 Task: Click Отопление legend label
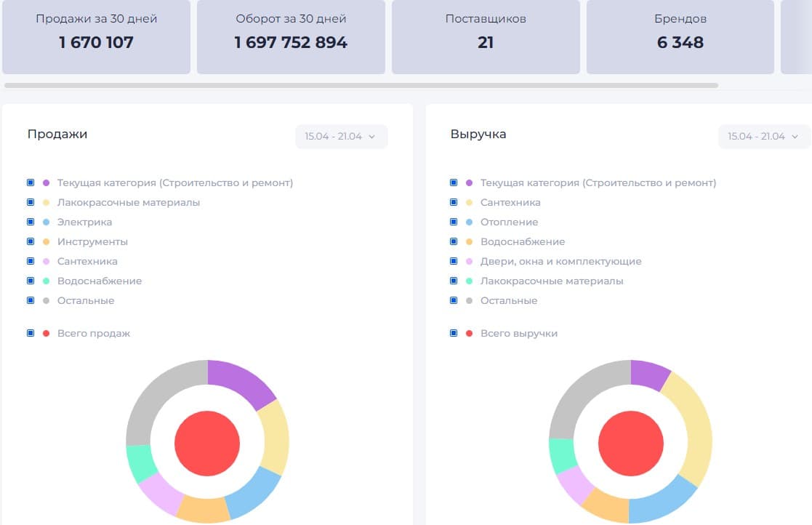(x=509, y=222)
